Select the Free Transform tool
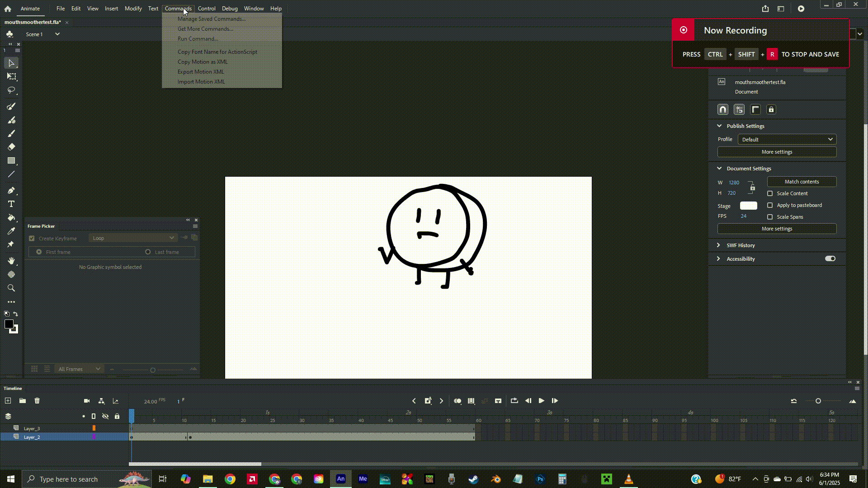Viewport: 868px width, 488px height. (x=11, y=76)
